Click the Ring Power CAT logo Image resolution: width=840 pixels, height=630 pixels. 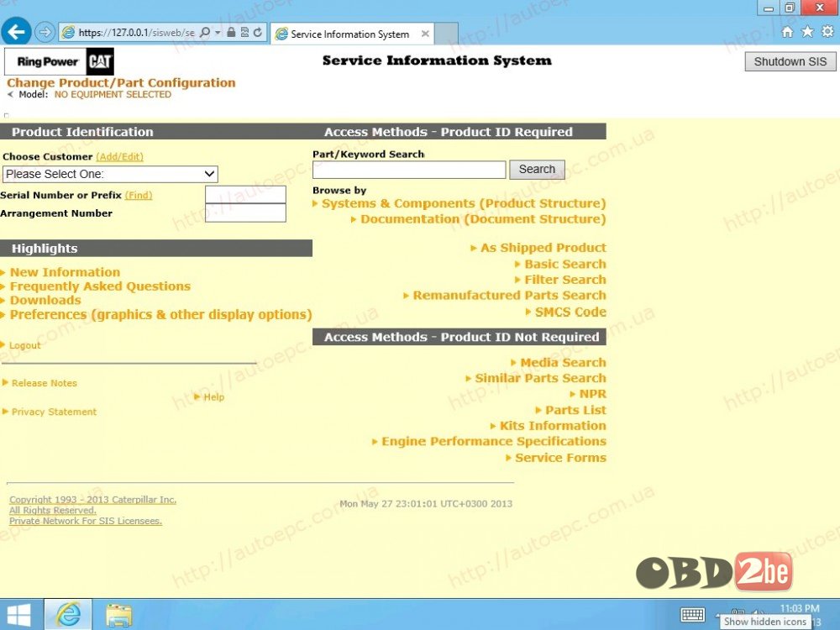click(59, 61)
